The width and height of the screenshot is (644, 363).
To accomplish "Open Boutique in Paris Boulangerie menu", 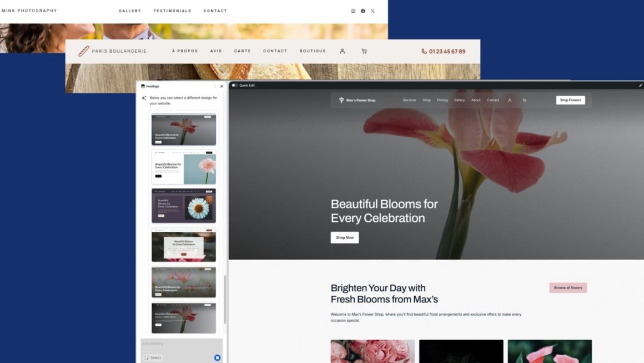I will click(313, 51).
